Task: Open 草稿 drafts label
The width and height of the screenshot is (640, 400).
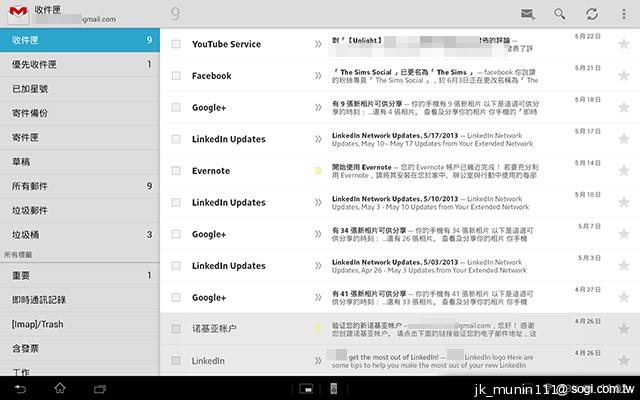Action: click(x=80, y=162)
